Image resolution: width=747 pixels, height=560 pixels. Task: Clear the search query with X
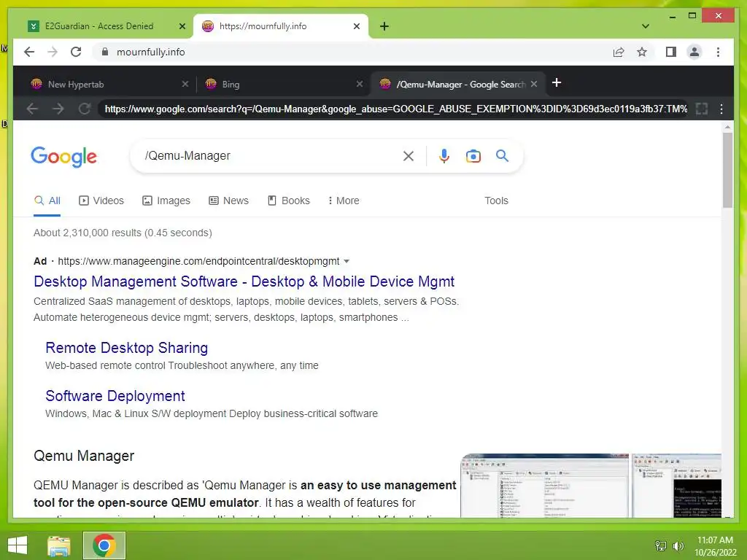[x=409, y=156]
